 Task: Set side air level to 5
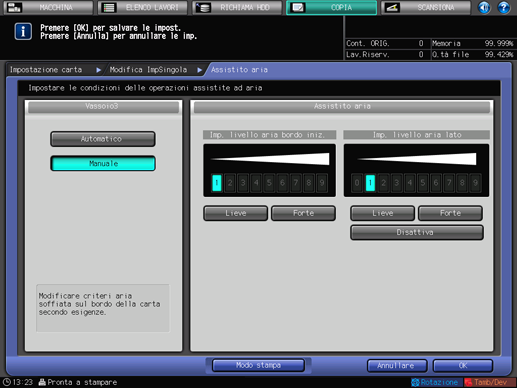(423, 183)
